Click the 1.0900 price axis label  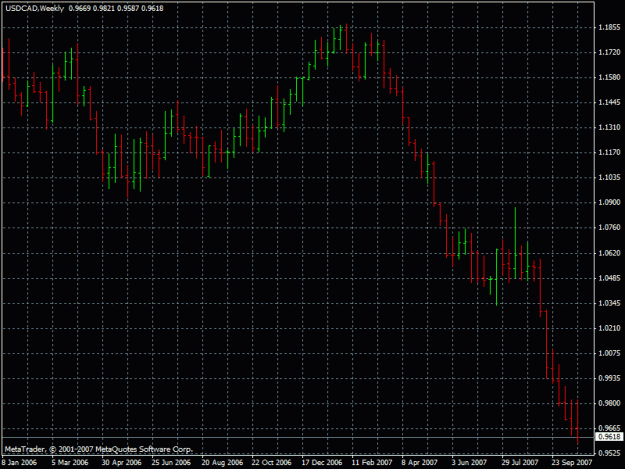point(609,202)
